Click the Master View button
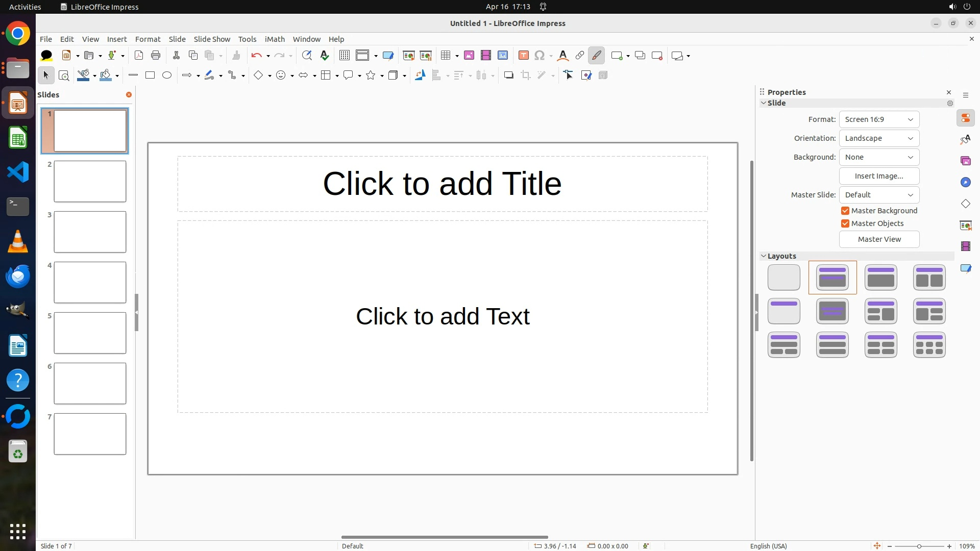 tap(879, 239)
